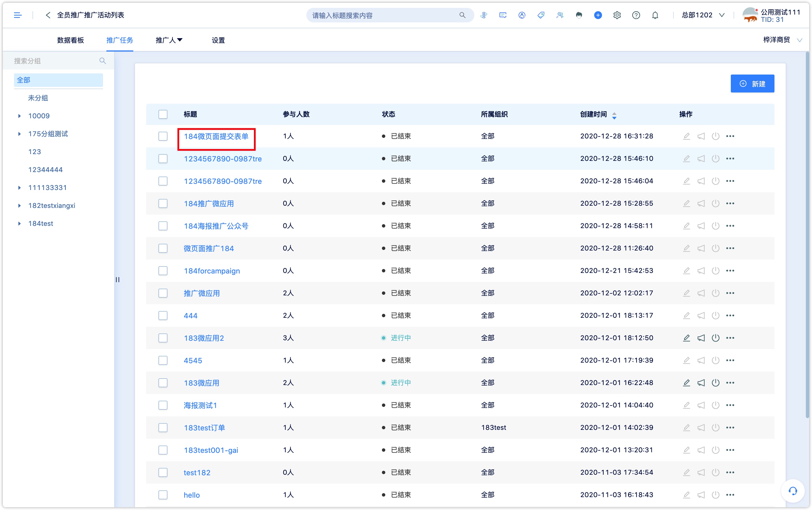Screen dimensions: 812x510
Task: Click the user avatar image
Action: point(750,15)
